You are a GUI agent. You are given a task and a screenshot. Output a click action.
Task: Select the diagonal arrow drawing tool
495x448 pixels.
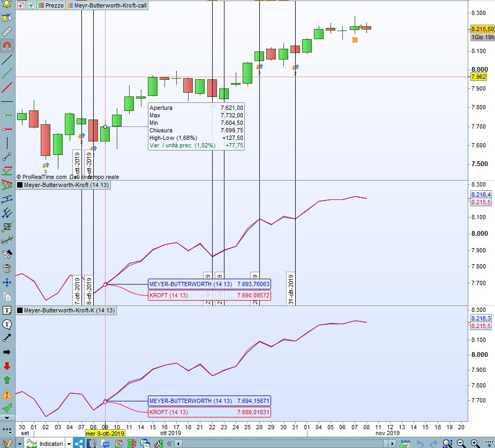(x=6, y=338)
